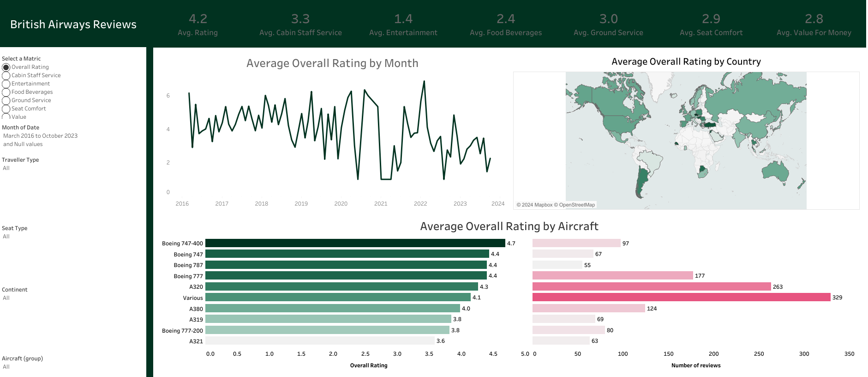
Task: Select the Boeing 747-400 rating bar
Action: [355, 243]
